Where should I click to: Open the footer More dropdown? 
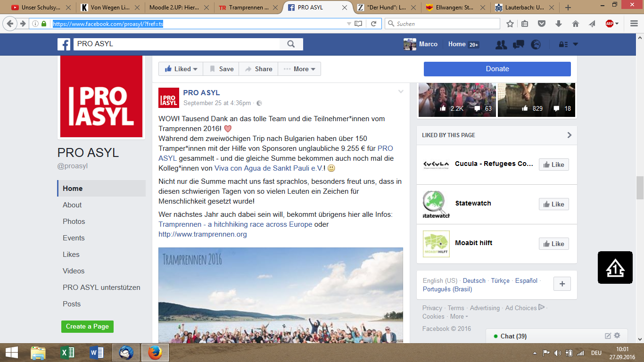459,317
